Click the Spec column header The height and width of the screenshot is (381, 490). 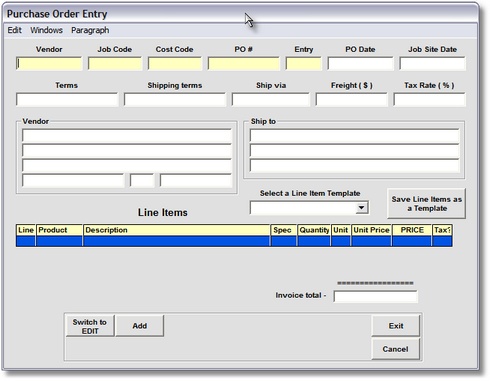[284, 230]
